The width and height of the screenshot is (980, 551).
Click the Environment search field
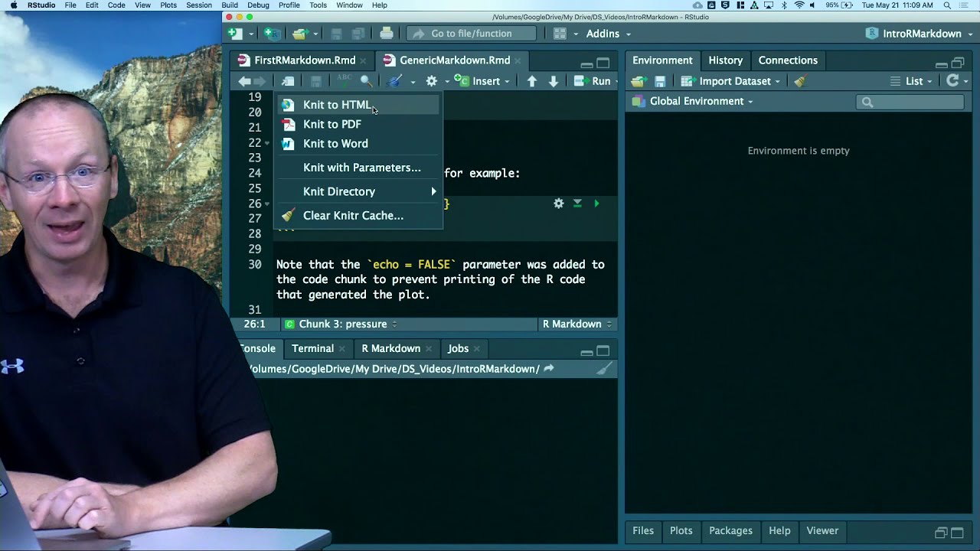click(910, 102)
